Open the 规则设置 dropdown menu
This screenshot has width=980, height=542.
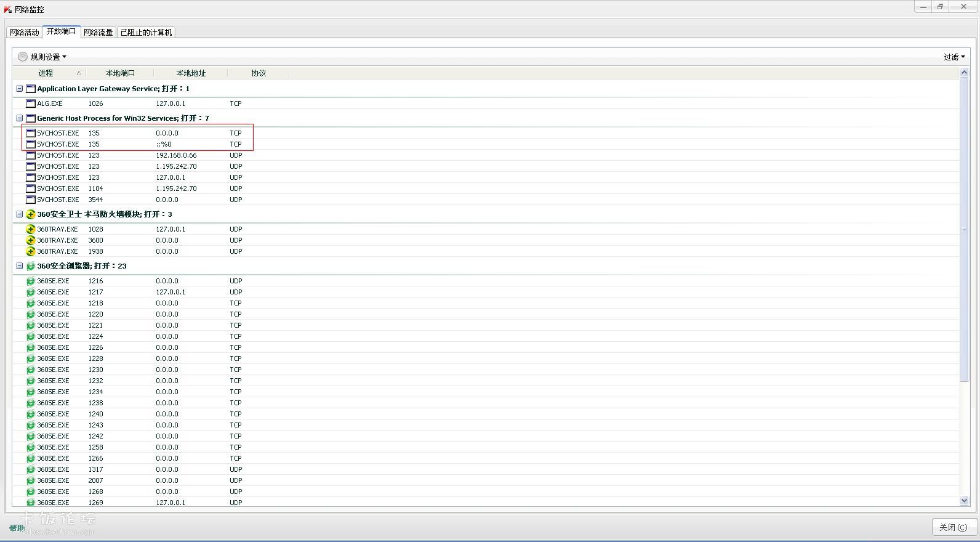(48, 57)
